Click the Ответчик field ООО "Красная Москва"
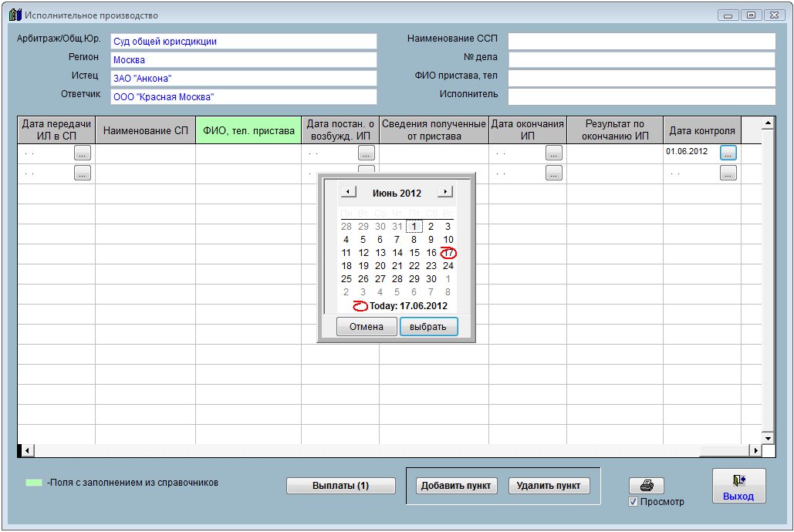Screen dimensions: 794x532 244,96
